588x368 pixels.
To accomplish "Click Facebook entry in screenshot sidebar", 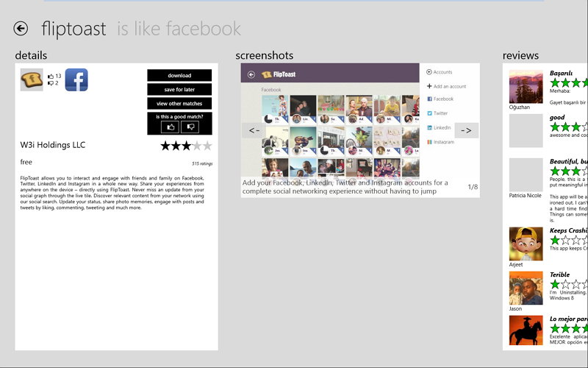I will click(x=440, y=99).
